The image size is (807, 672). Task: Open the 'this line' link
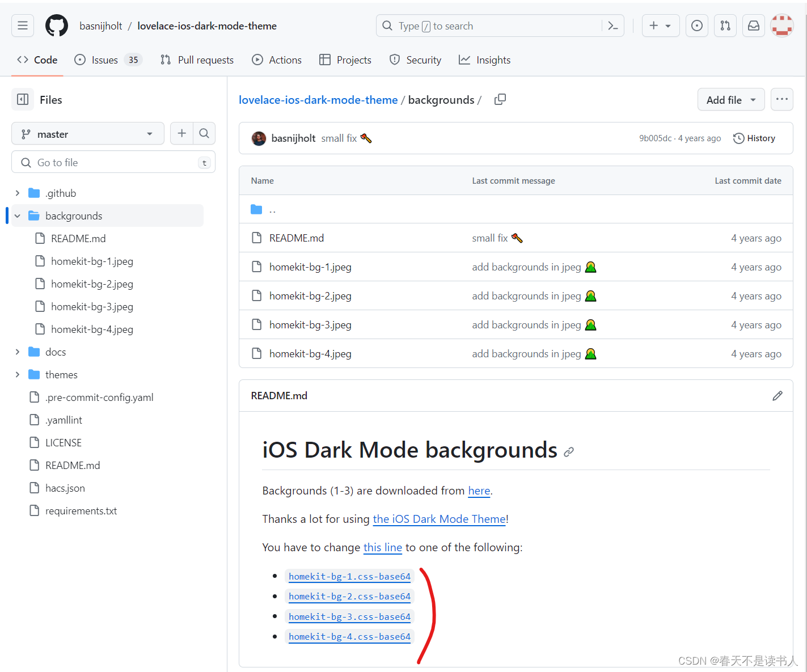[x=383, y=548]
